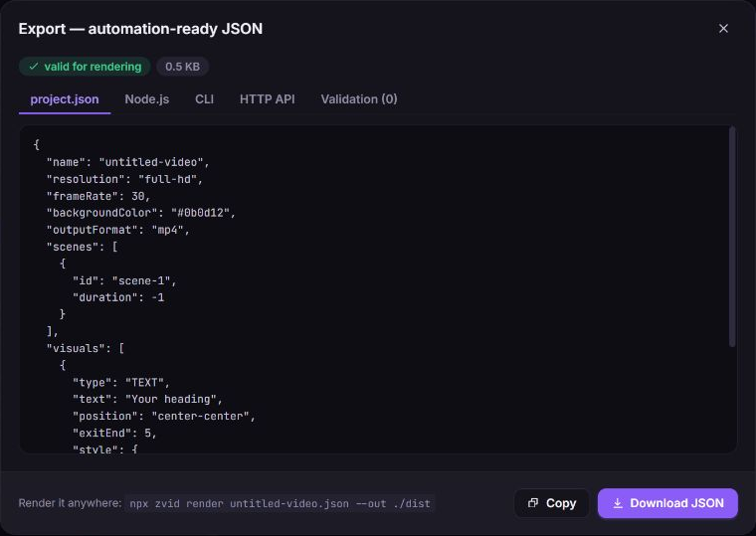Click the Download JSON button

click(x=667, y=503)
